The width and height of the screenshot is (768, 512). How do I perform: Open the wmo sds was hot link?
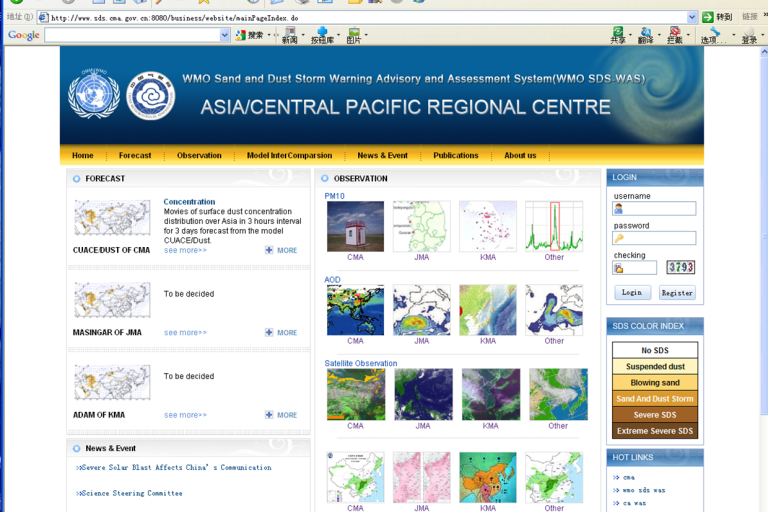point(643,490)
